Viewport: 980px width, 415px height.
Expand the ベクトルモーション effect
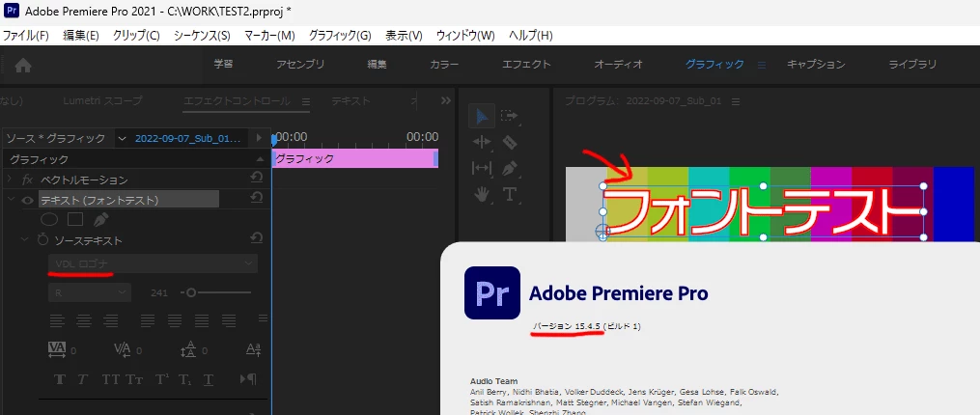10,180
